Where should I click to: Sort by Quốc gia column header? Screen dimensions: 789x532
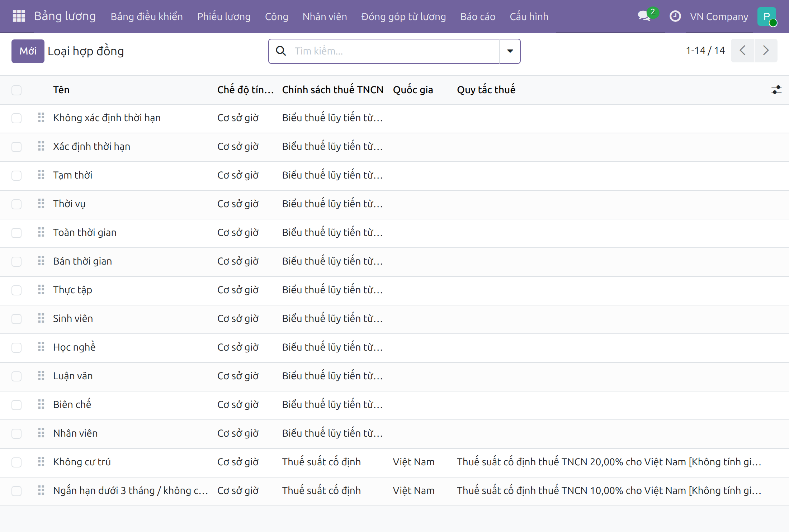click(x=413, y=90)
